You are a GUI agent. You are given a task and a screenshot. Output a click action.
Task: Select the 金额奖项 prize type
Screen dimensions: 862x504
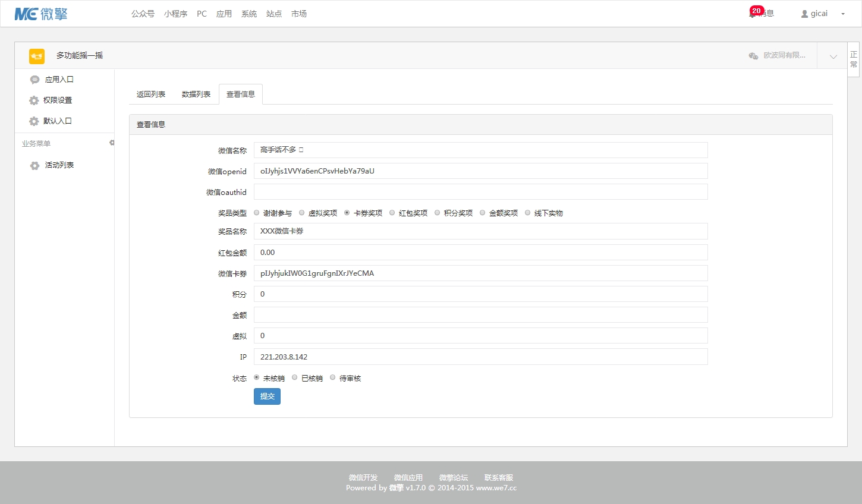483,213
